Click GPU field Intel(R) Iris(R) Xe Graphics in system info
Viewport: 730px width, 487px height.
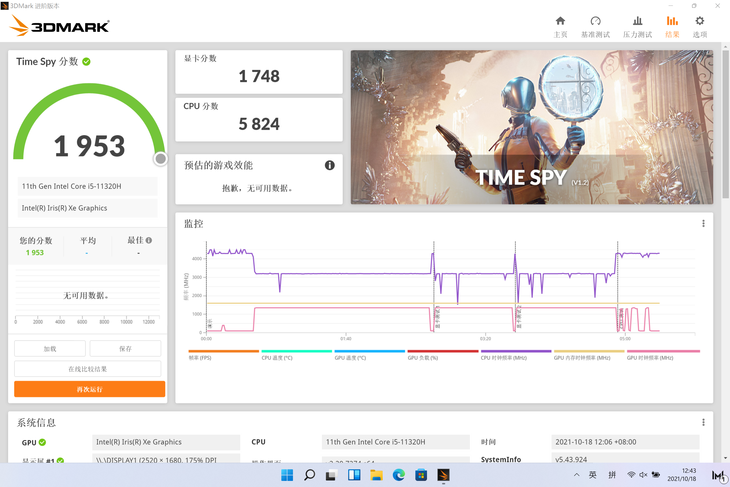[x=166, y=442]
